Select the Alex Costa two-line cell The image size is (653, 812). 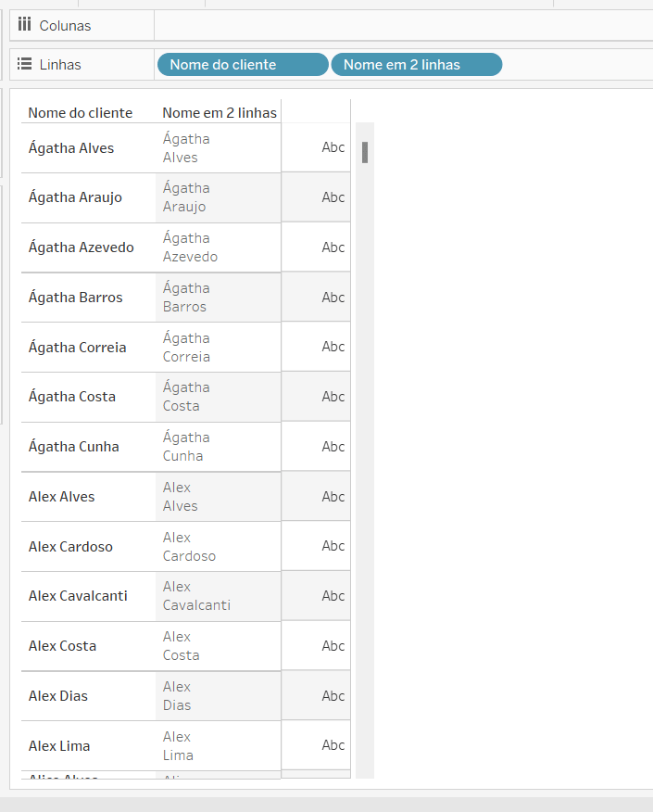pos(218,646)
